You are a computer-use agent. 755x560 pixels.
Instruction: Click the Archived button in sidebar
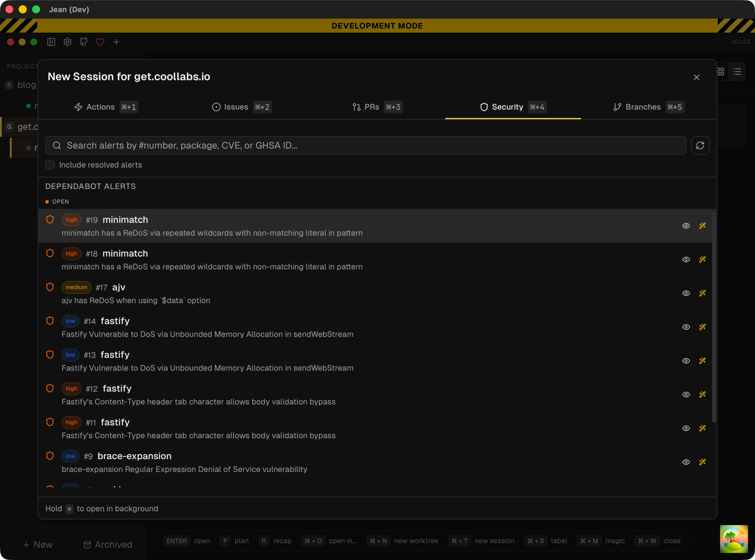pos(108,544)
